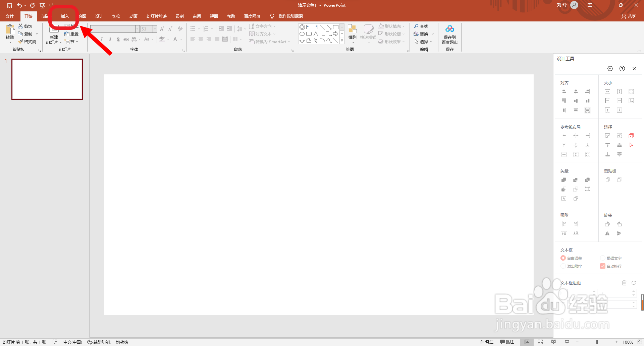The width and height of the screenshot is (644, 346).
Task: Apply text shadow with the S icon
Action: pyautogui.click(x=118, y=39)
